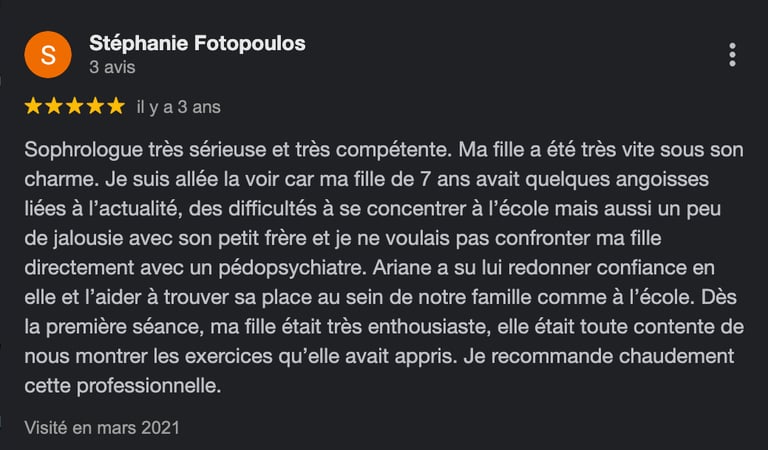Click the fifth yellow rating star

(x=116, y=106)
